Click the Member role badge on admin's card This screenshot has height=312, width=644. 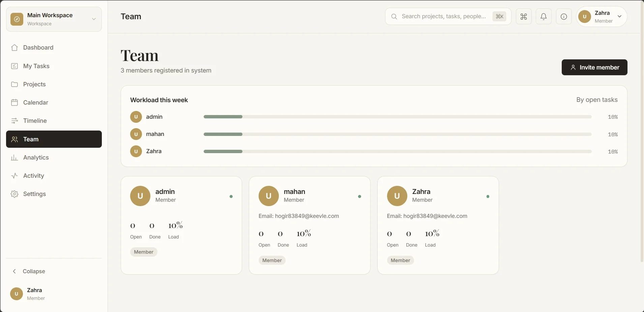144,252
